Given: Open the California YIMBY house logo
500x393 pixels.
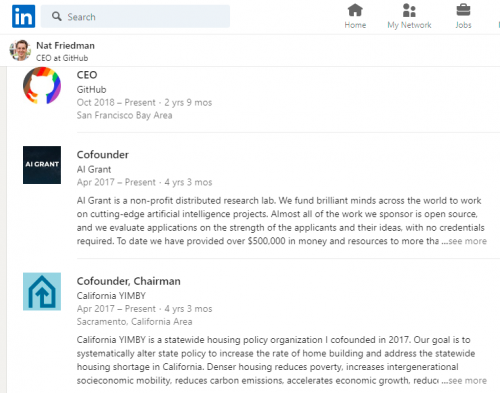Looking at the screenshot, I should (x=42, y=291).
